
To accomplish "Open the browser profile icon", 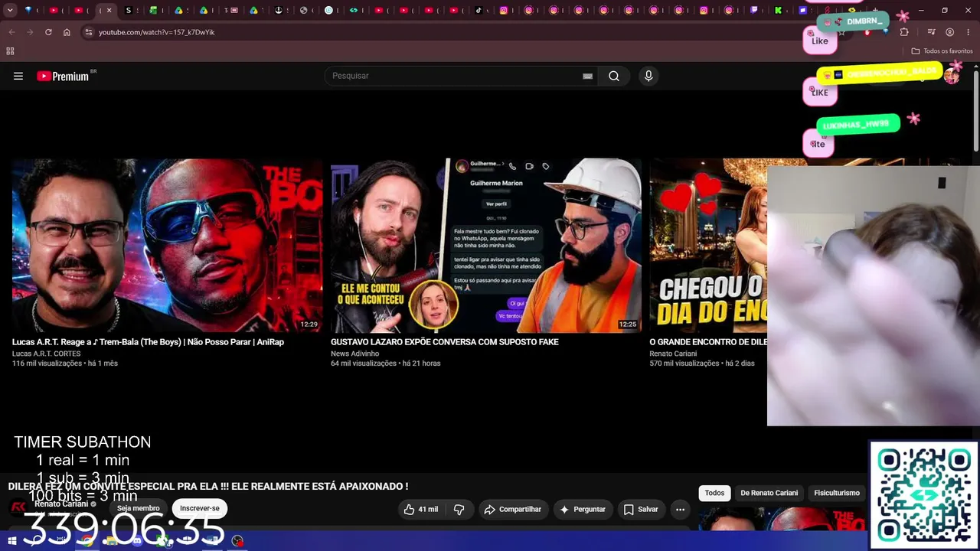I will [x=949, y=32].
